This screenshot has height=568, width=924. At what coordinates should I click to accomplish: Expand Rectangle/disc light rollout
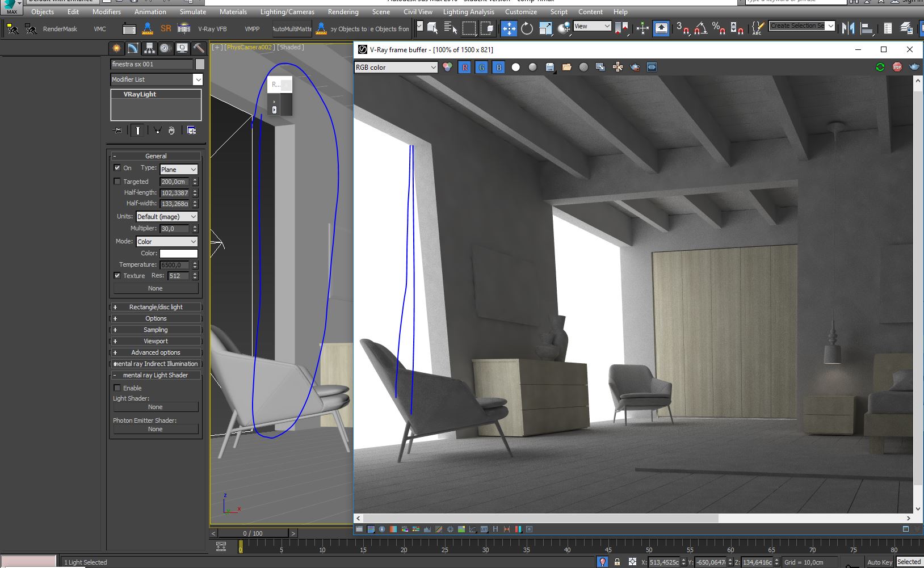pyautogui.click(x=156, y=307)
